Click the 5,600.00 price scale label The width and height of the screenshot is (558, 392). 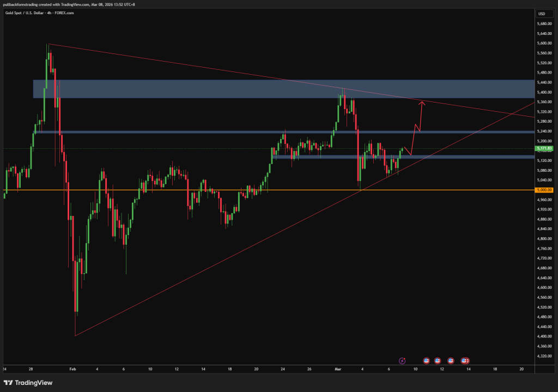tap(544, 43)
